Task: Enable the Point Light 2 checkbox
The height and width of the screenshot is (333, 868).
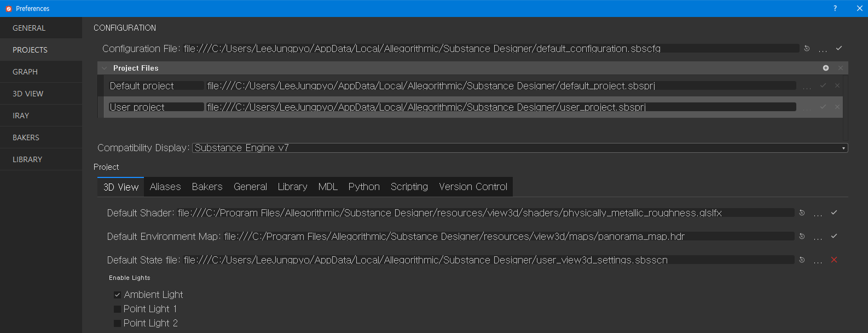Action: pyautogui.click(x=117, y=323)
